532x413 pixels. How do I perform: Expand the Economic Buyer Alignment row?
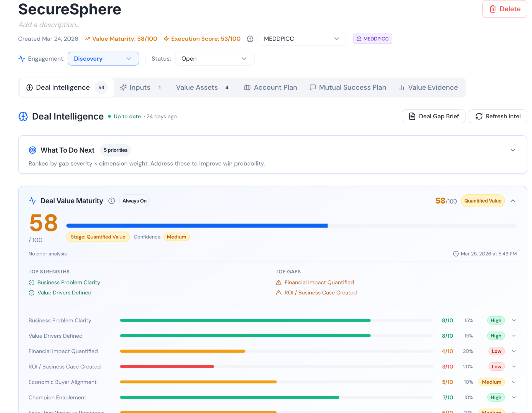tap(514, 382)
